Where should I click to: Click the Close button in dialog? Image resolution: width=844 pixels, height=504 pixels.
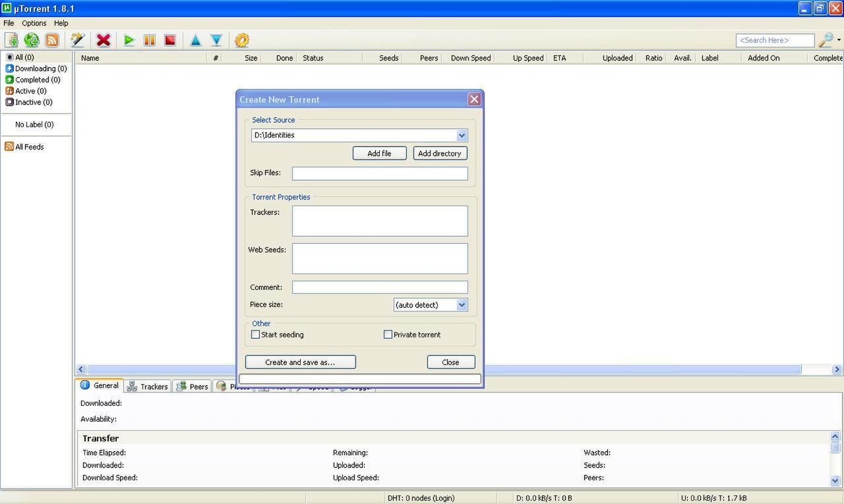451,362
